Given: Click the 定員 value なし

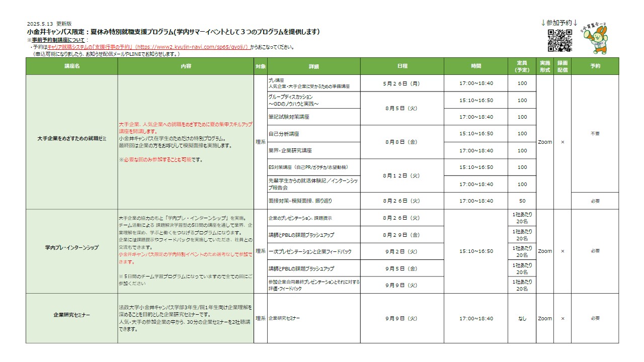Looking at the screenshot, I should pyautogui.click(x=522, y=318).
